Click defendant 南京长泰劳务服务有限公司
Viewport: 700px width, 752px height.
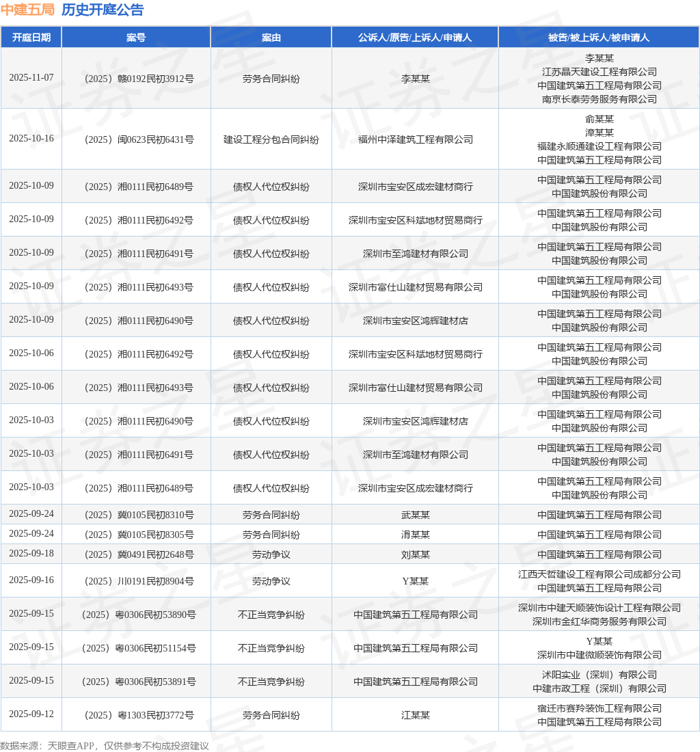pyautogui.click(x=600, y=99)
